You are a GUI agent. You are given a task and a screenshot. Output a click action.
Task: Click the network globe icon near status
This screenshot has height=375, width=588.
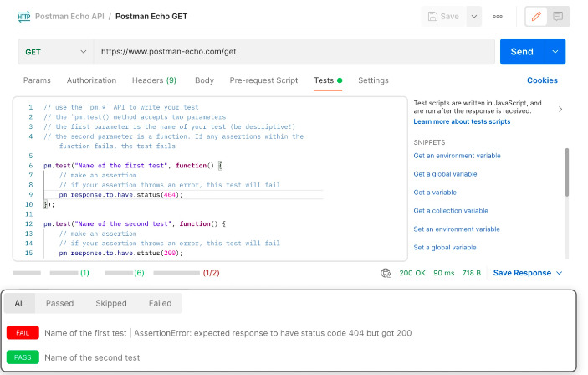pyautogui.click(x=386, y=273)
